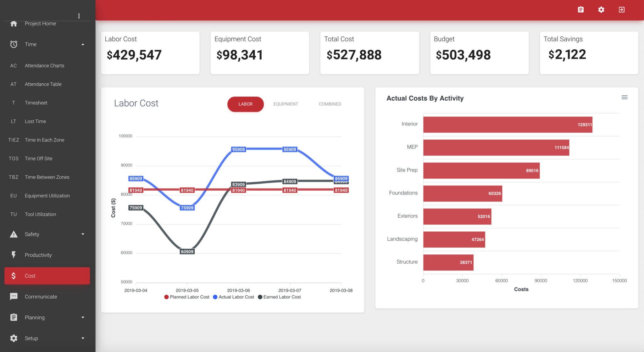This screenshot has height=352, width=644.
Task: Open Communicate via the chat bubble icon
Action: point(13,296)
